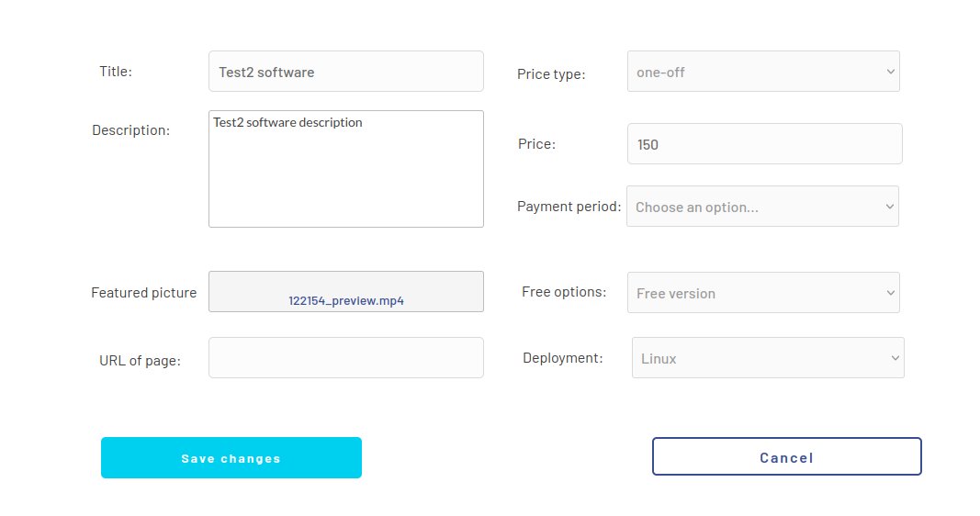980x516 pixels.
Task: Click the "Featured picture" label text
Action: point(143,293)
